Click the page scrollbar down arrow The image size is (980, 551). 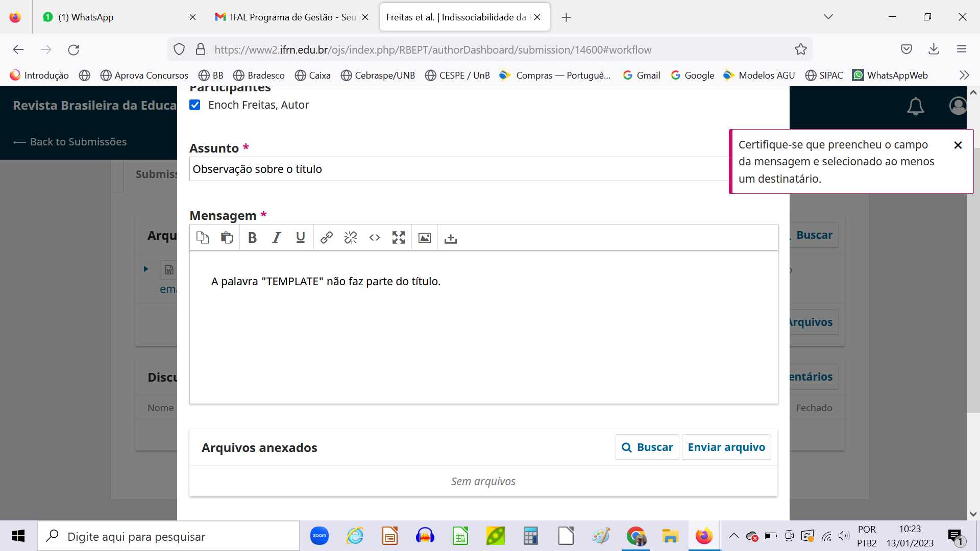coord(973,514)
